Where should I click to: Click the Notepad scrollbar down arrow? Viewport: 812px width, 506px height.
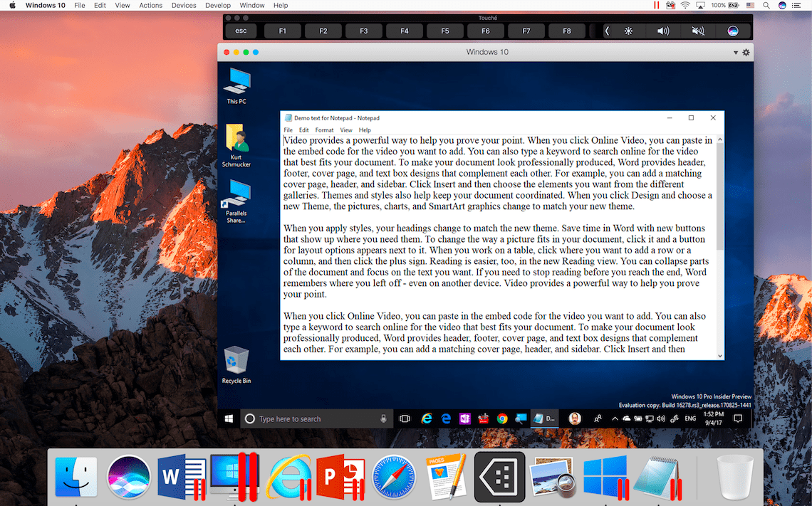point(720,355)
